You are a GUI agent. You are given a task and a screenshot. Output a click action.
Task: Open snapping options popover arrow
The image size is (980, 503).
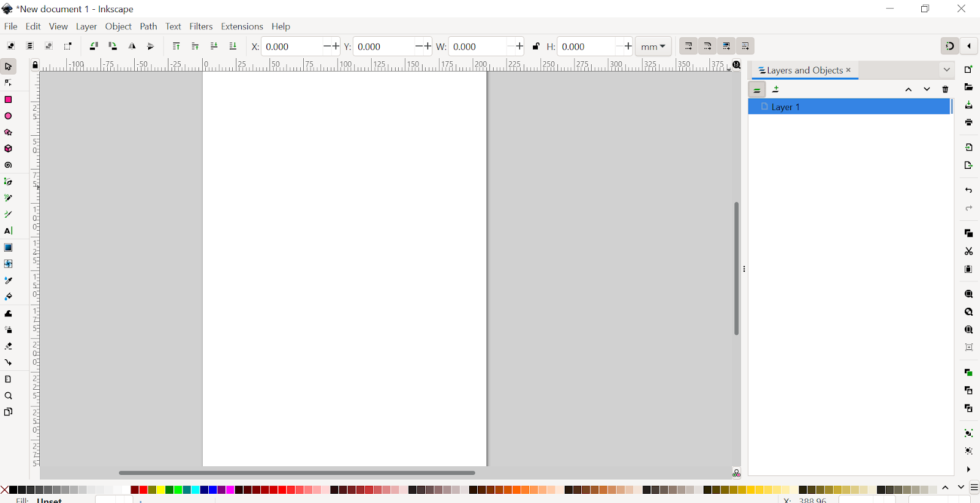click(x=969, y=46)
